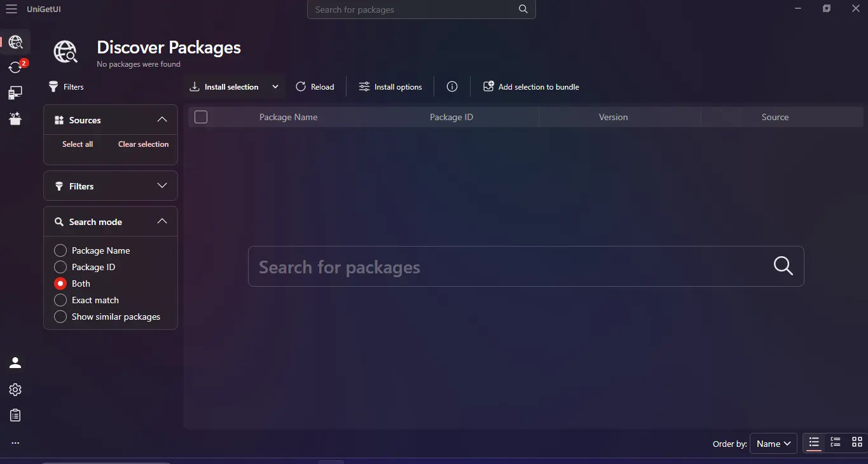
Task: Open the more options ellipsis in sidebar
Action: (15, 442)
